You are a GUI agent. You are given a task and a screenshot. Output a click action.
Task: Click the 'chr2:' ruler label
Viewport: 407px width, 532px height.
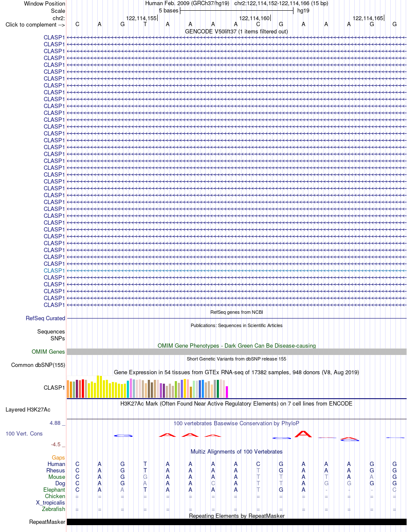pos(59,18)
